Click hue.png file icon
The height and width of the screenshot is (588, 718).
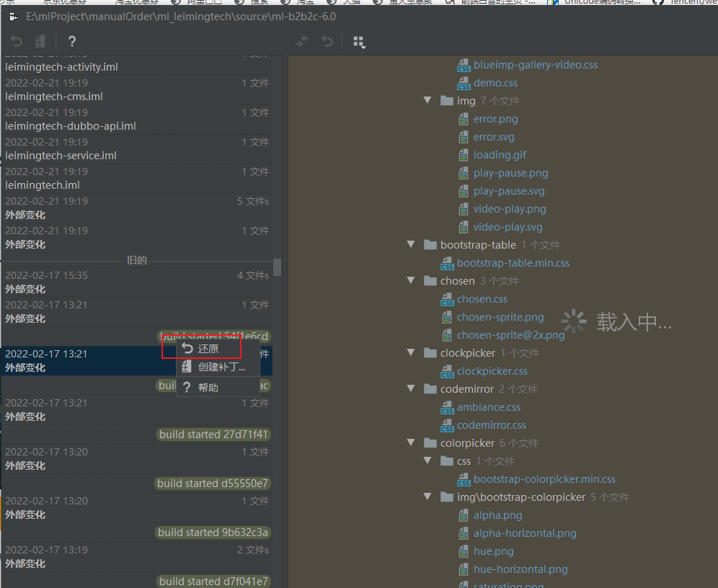464,552
